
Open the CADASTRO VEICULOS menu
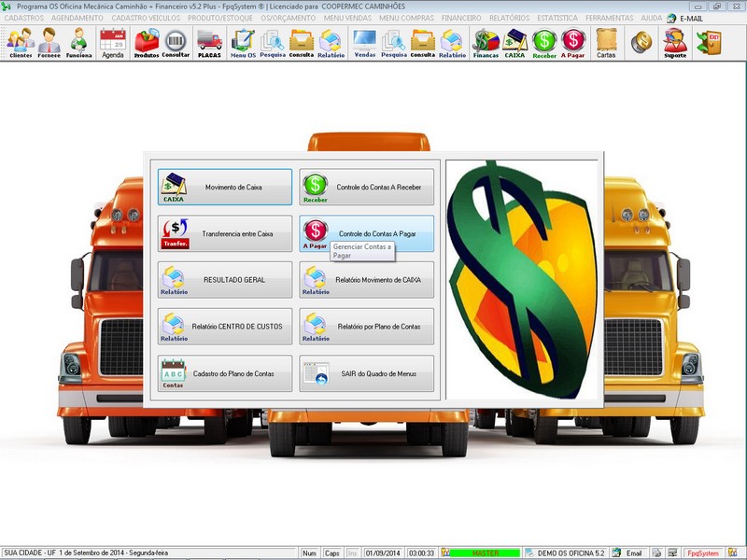(146, 18)
